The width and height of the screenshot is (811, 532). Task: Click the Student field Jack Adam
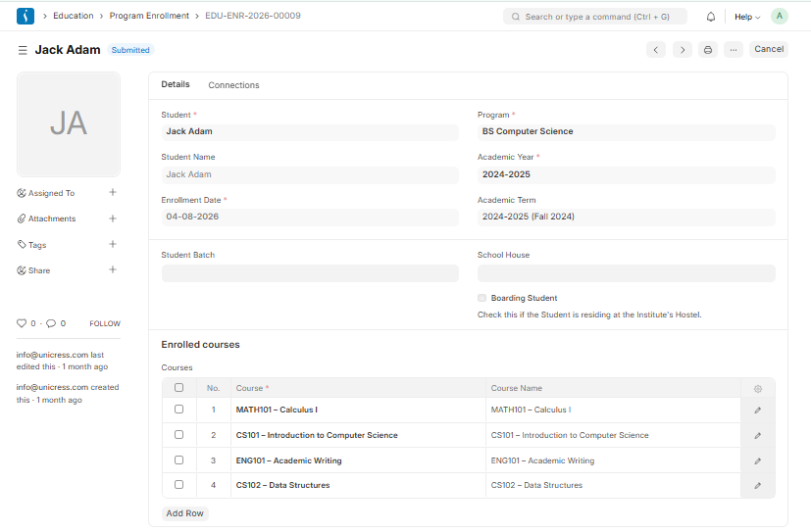click(310, 131)
